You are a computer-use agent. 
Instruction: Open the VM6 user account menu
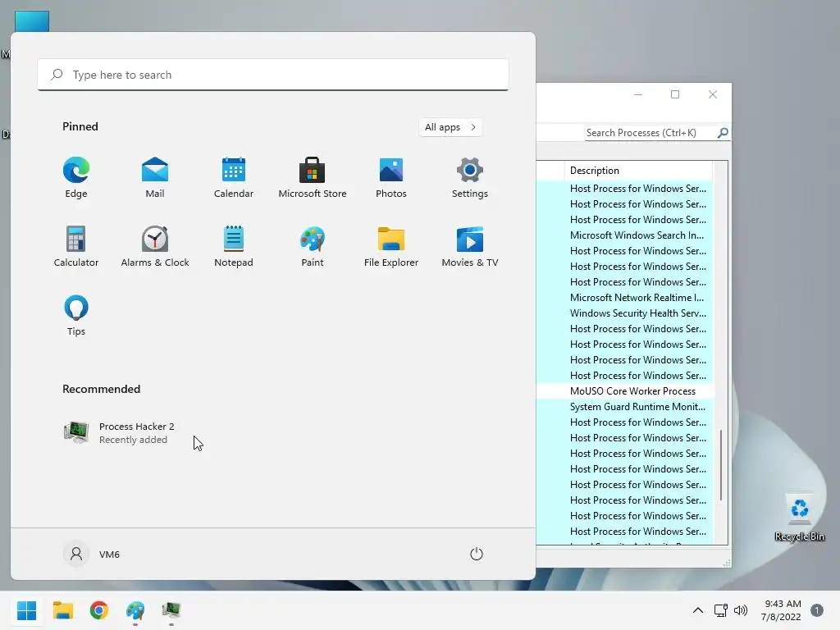(92, 554)
